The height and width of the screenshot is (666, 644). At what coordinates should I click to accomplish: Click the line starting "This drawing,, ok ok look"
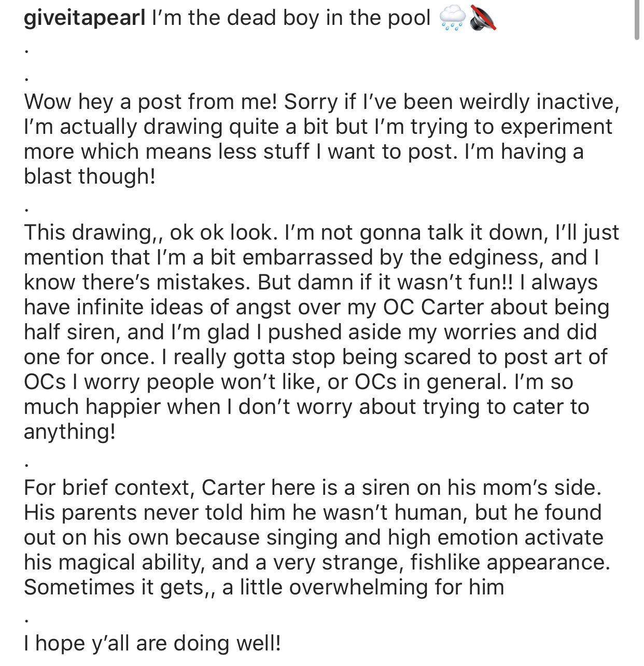click(321, 232)
